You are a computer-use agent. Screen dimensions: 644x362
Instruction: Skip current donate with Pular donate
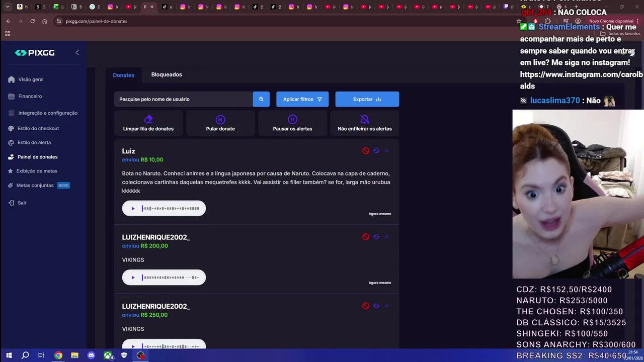tap(220, 123)
